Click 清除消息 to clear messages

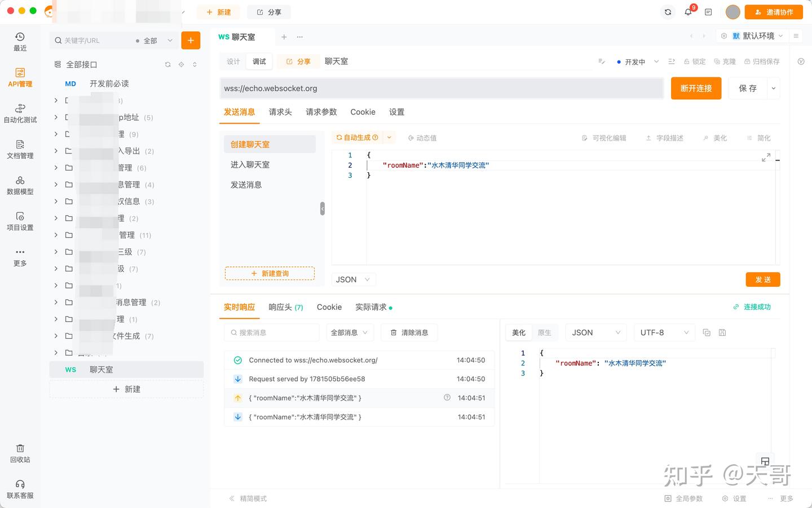point(409,332)
